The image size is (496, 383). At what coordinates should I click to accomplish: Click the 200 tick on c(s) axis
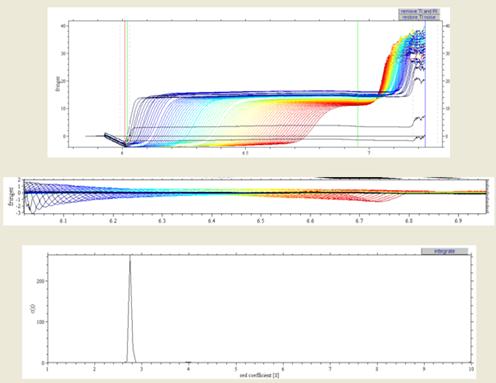point(41,281)
